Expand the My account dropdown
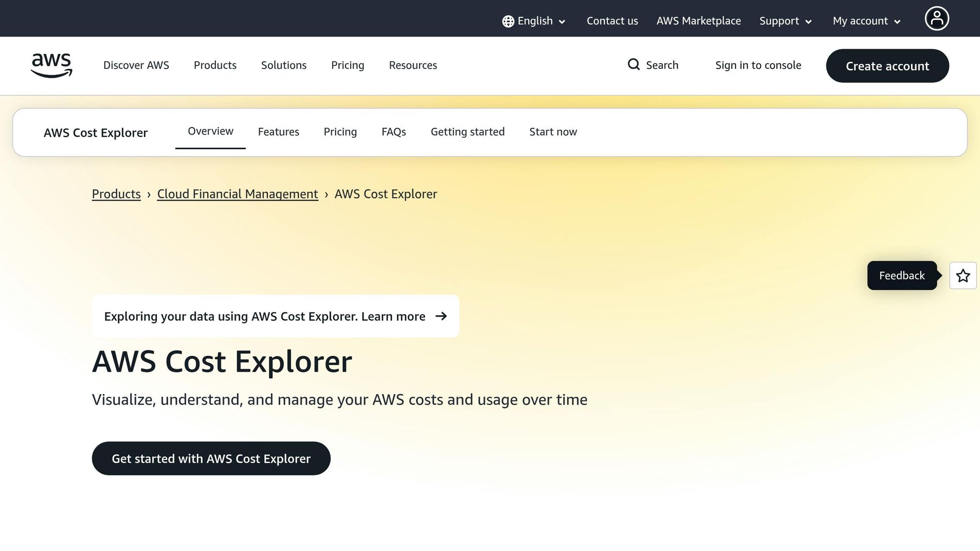The height and width of the screenshot is (551, 980). tap(866, 21)
